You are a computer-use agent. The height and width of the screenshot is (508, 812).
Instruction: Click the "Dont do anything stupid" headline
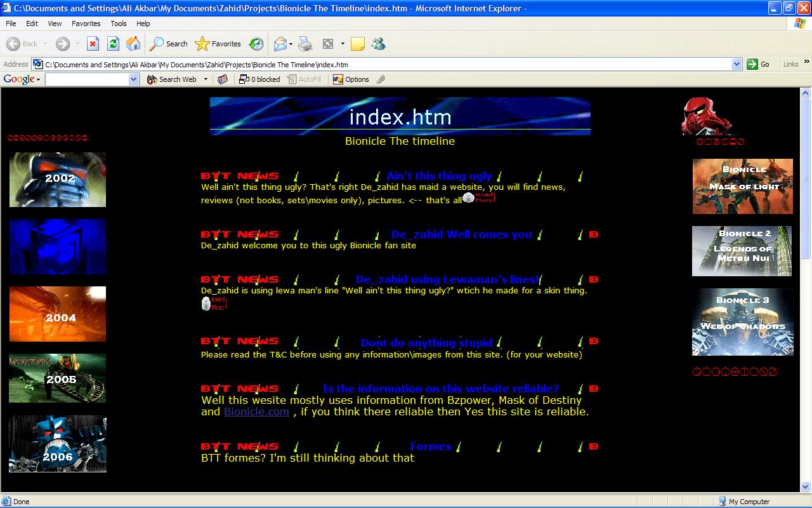[426, 343]
